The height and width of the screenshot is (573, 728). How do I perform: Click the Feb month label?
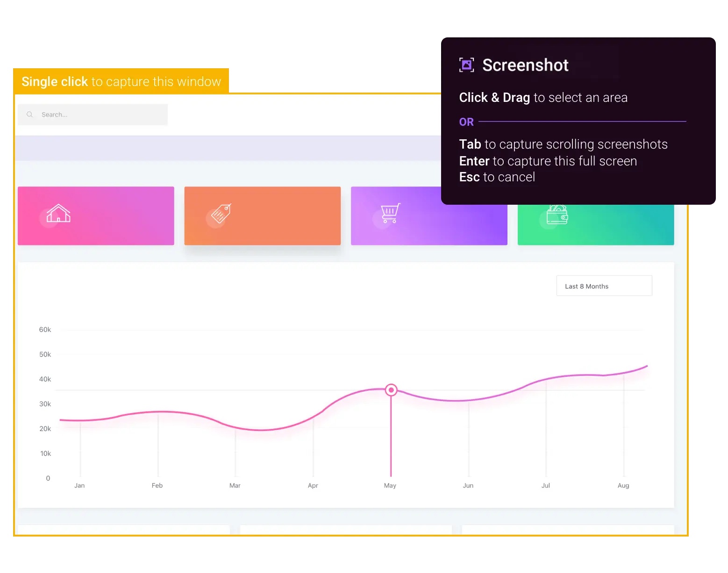pos(157,486)
